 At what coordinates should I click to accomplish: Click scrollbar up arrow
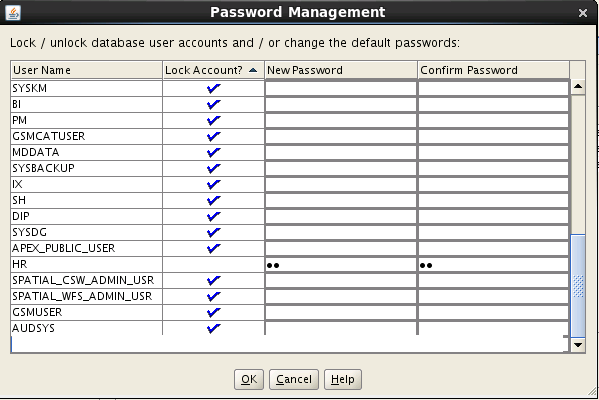(578, 87)
